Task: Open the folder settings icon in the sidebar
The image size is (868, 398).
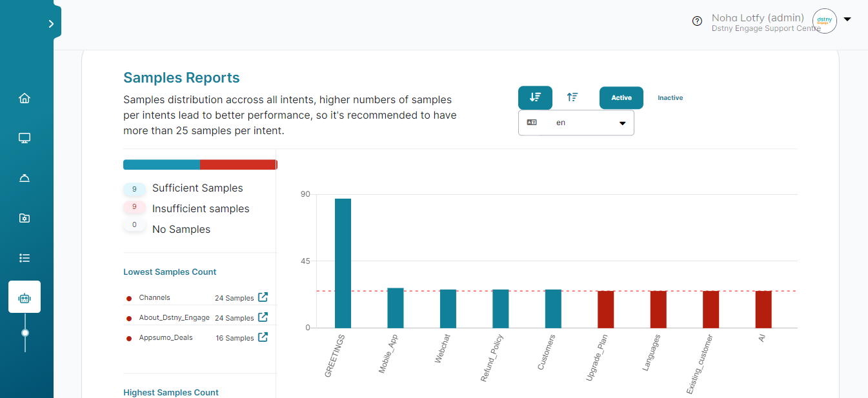Action: click(x=25, y=217)
